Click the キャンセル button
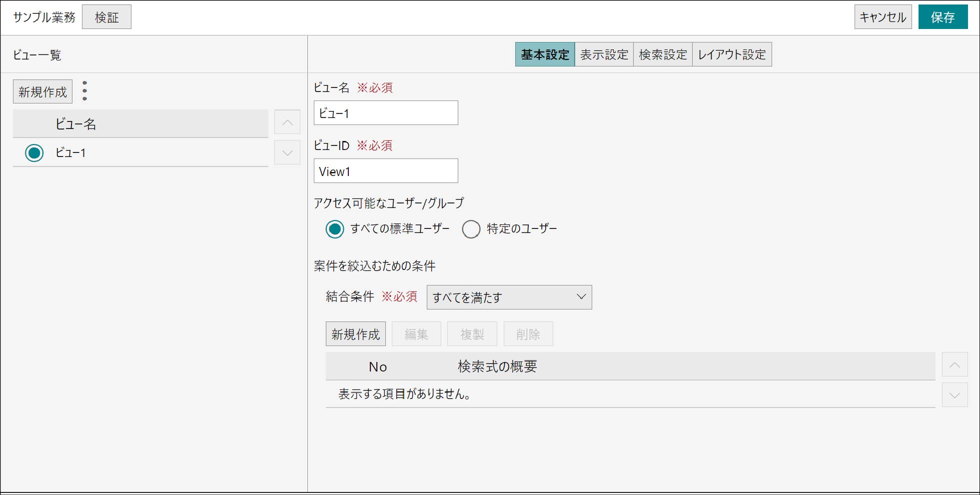This screenshot has width=980, height=495. click(883, 17)
